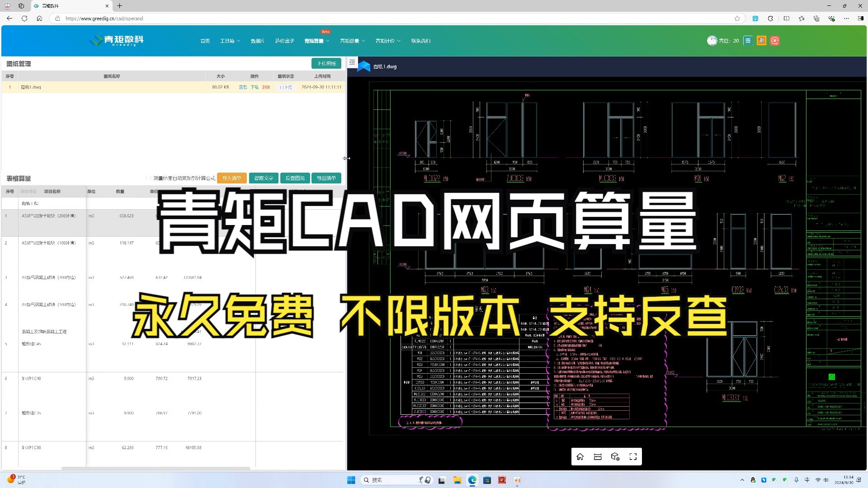Click the 80.02 KB size cell
The width and height of the screenshot is (868, 488).
pos(220,87)
